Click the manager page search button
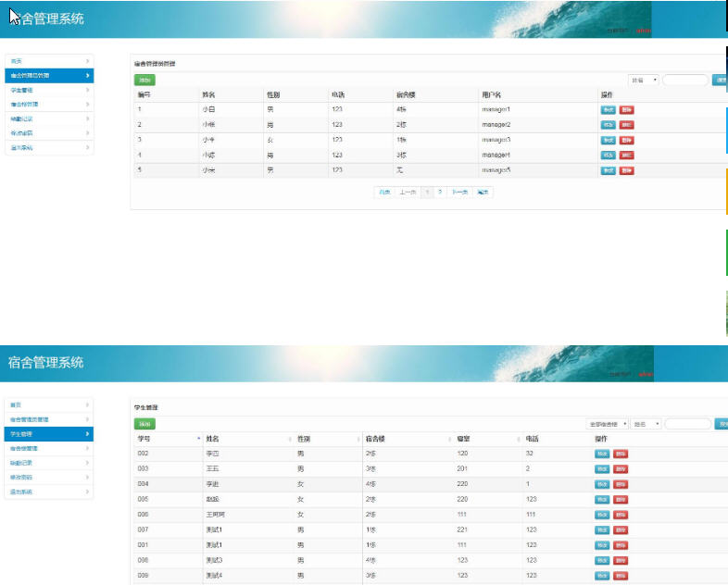This screenshot has width=728, height=585. point(720,80)
